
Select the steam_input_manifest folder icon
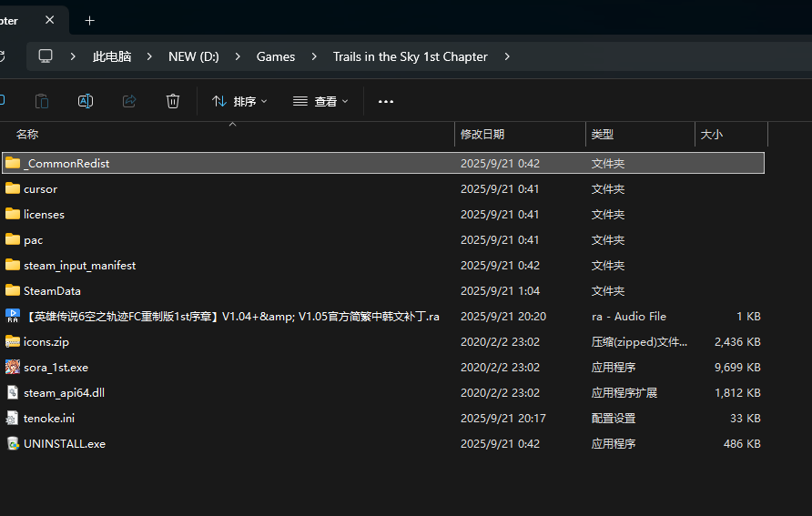(13, 265)
